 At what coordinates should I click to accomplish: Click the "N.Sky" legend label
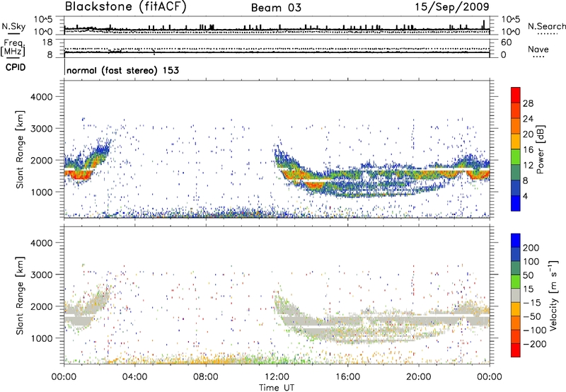pos(13,26)
